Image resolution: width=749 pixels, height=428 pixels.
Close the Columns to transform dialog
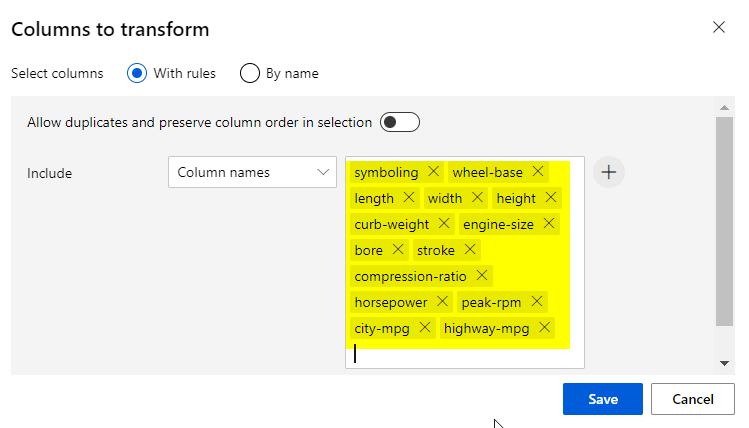tap(718, 27)
